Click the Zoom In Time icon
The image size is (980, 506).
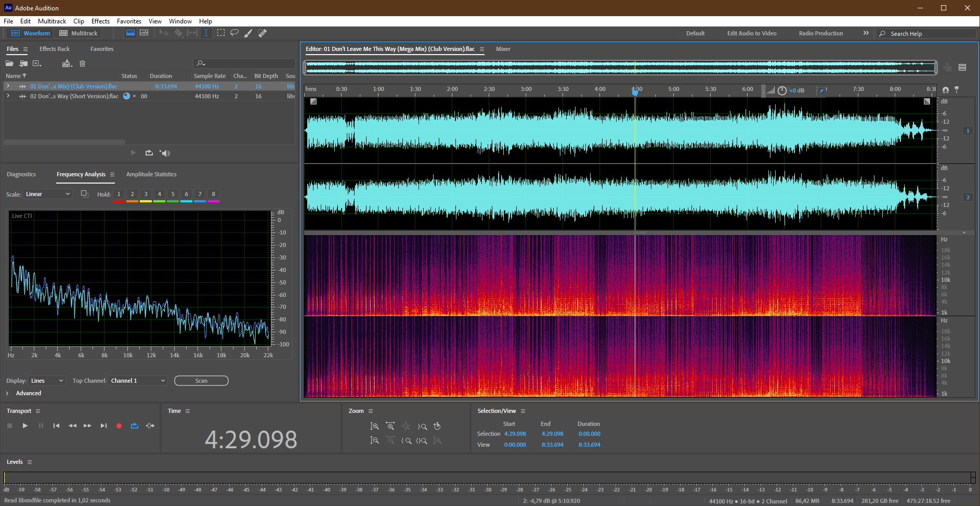[x=390, y=426]
